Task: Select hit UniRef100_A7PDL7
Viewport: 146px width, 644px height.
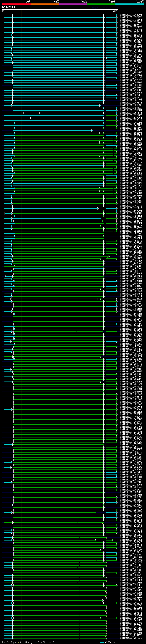Action: pyautogui.click(x=131, y=135)
